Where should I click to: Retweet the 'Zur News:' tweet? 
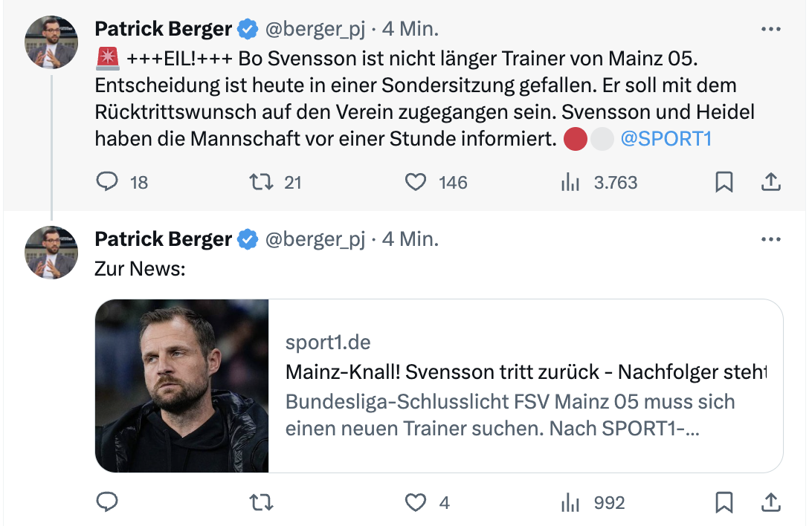(260, 503)
